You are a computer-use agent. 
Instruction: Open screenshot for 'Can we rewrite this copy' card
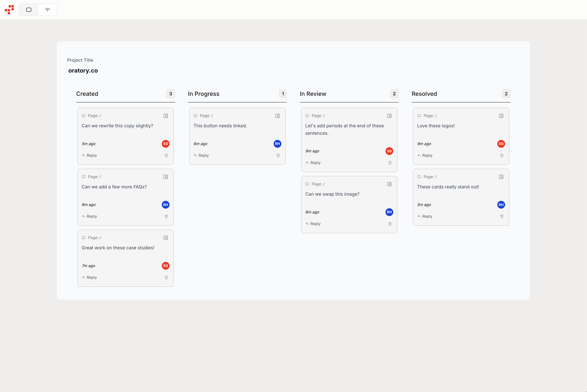pyautogui.click(x=165, y=116)
